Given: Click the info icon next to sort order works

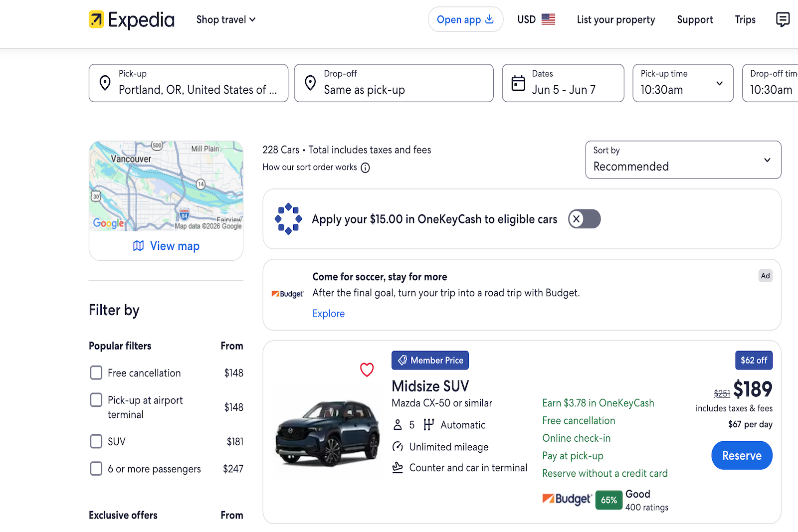Looking at the screenshot, I should tap(365, 168).
